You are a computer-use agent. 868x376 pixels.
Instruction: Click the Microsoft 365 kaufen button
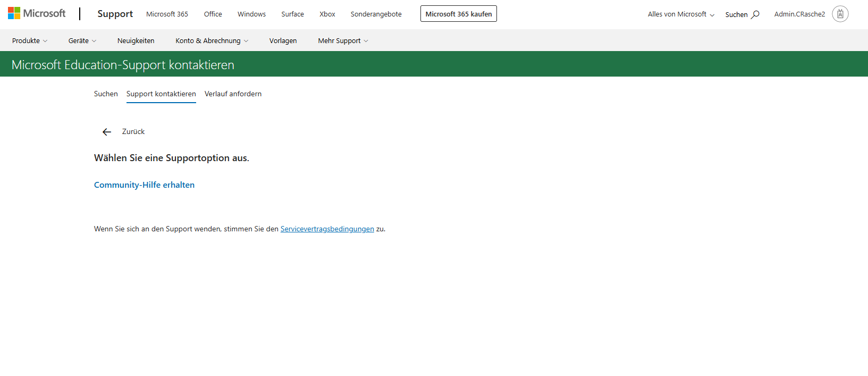pos(459,14)
